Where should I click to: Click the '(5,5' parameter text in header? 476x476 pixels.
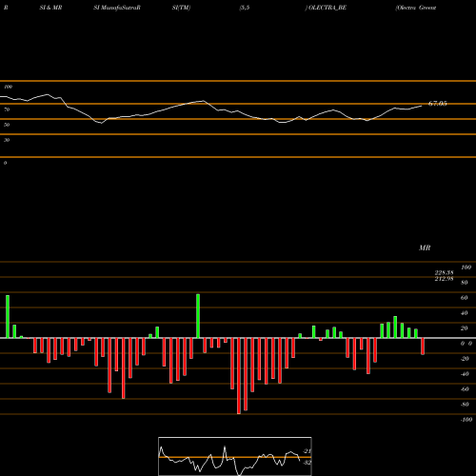(245, 8)
